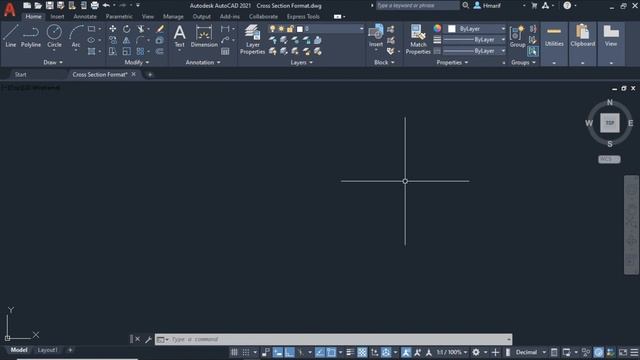Switch to the Parametric ribbon tab

click(x=119, y=17)
